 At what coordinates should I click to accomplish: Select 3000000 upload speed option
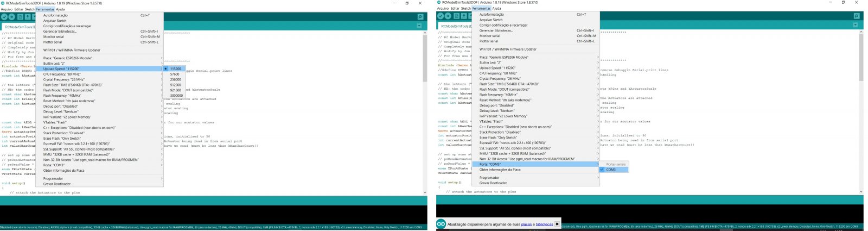tap(174, 96)
